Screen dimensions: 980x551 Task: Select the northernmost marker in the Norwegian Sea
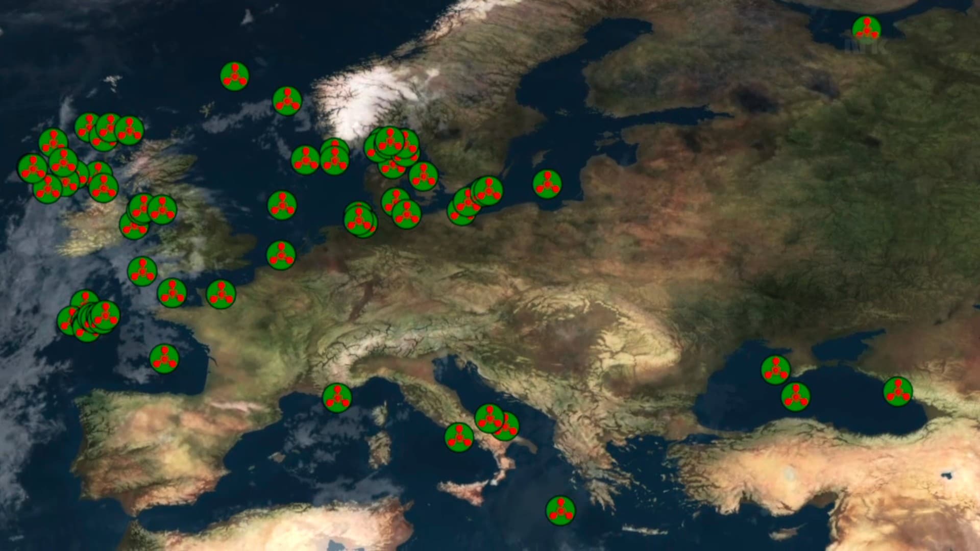[x=234, y=77]
